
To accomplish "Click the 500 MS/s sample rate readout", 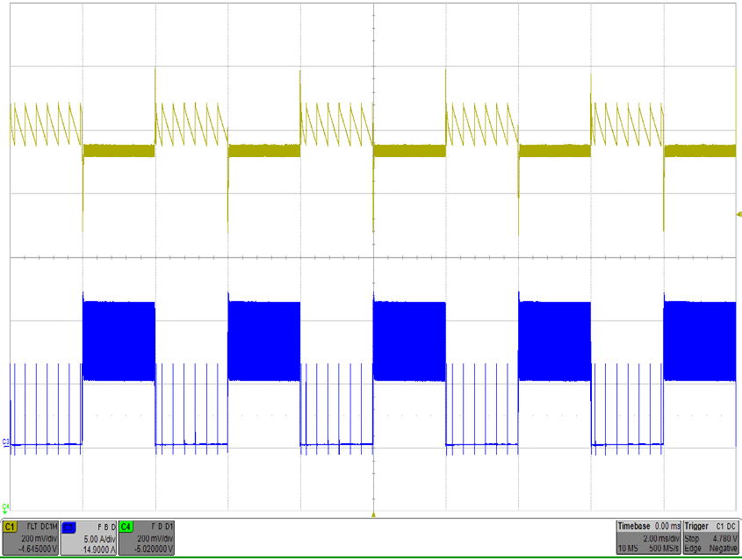I will 662,549.
